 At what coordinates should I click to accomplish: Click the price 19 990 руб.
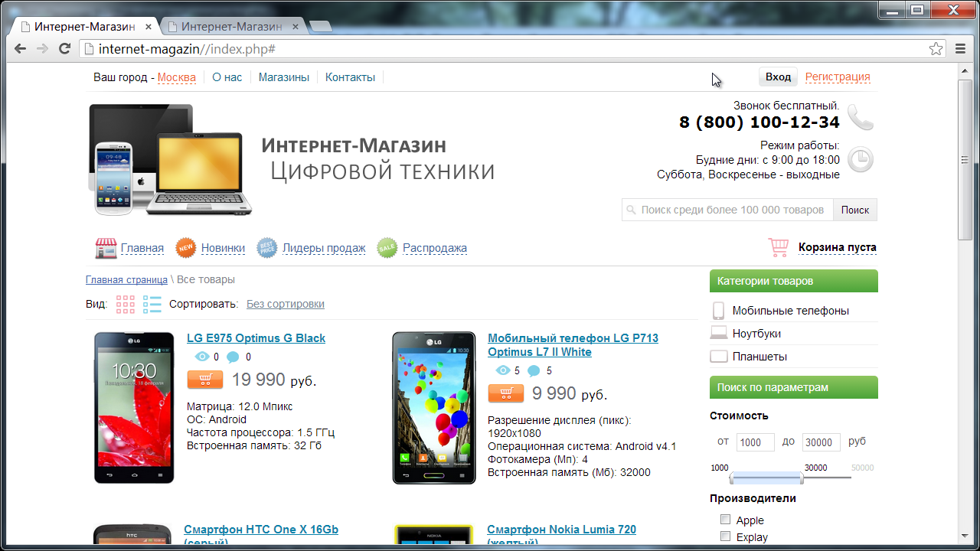274,380
